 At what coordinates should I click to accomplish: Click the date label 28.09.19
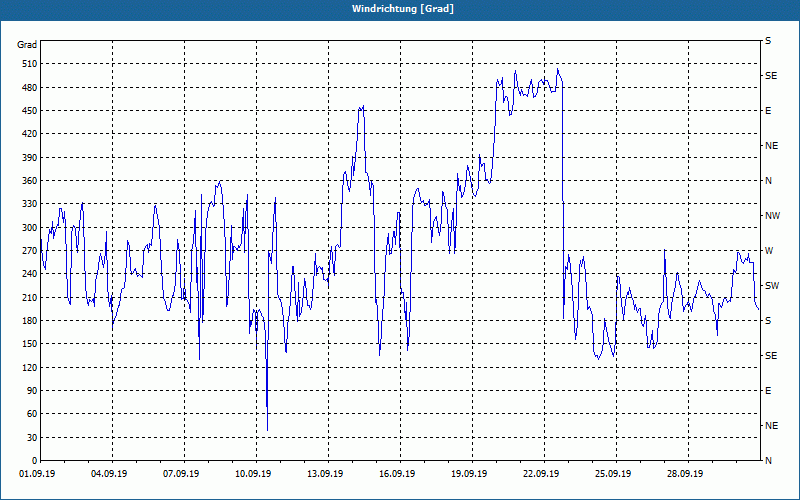tap(685, 474)
